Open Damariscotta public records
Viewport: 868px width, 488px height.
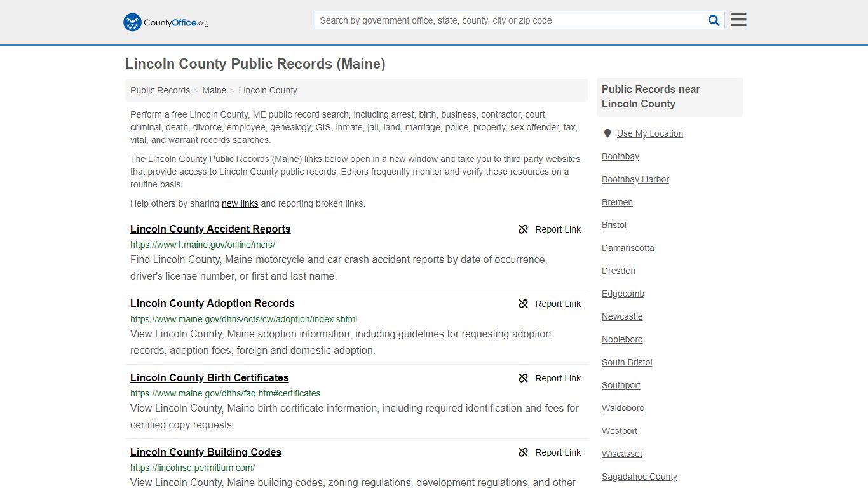point(628,248)
